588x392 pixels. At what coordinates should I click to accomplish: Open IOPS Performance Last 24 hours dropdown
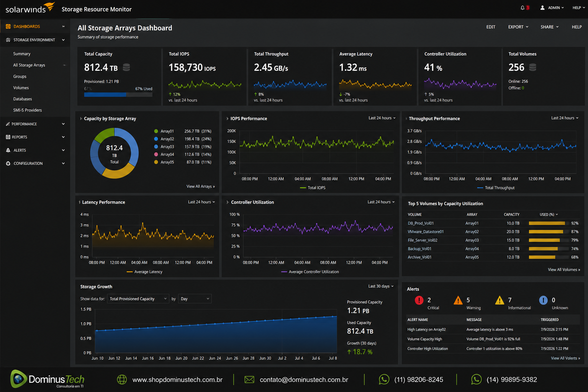pyautogui.click(x=382, y=118)
